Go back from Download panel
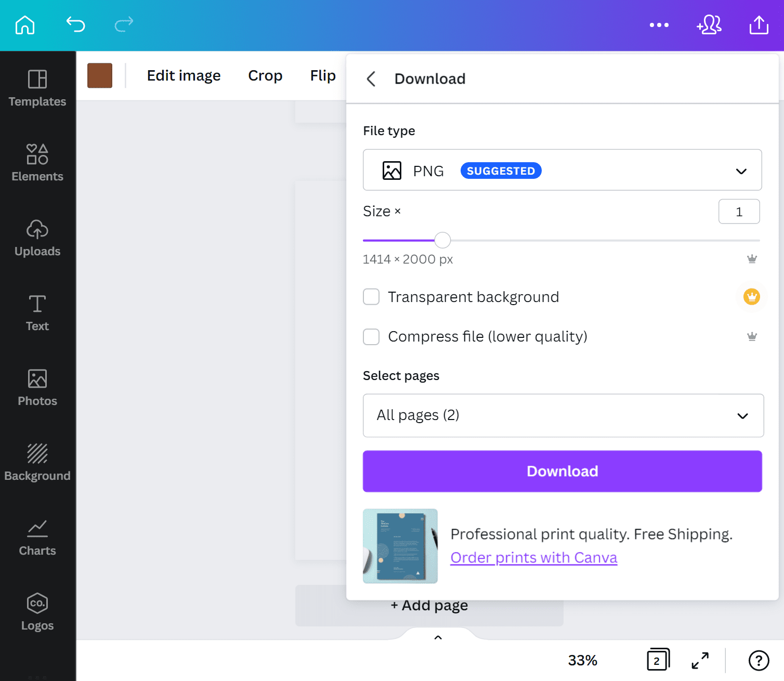 tap(371, 79)
